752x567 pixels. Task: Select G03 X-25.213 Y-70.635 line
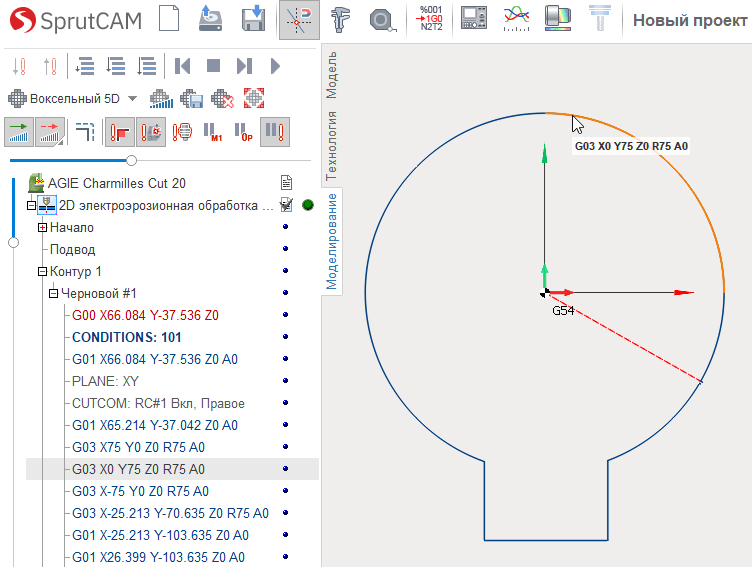[x=170, y=513]
